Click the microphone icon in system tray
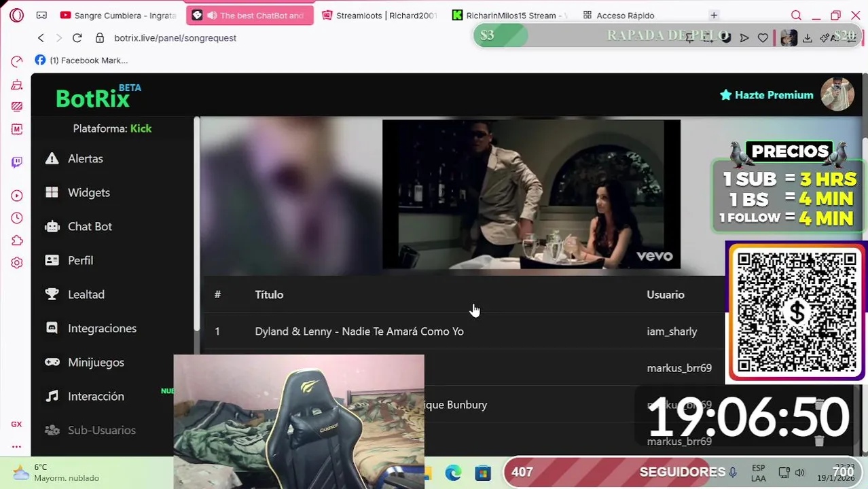This screenshot has width=868, height=489. [x=733, y=473]
